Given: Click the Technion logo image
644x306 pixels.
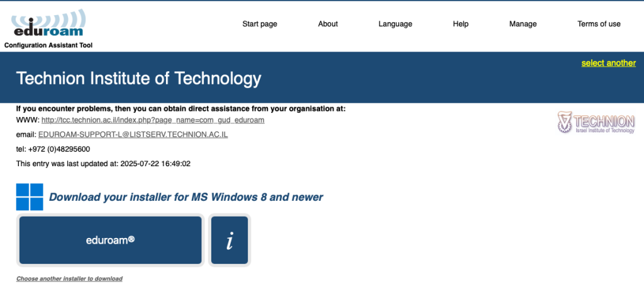Looking at the screenshot, I should click(x=596, y=123).
